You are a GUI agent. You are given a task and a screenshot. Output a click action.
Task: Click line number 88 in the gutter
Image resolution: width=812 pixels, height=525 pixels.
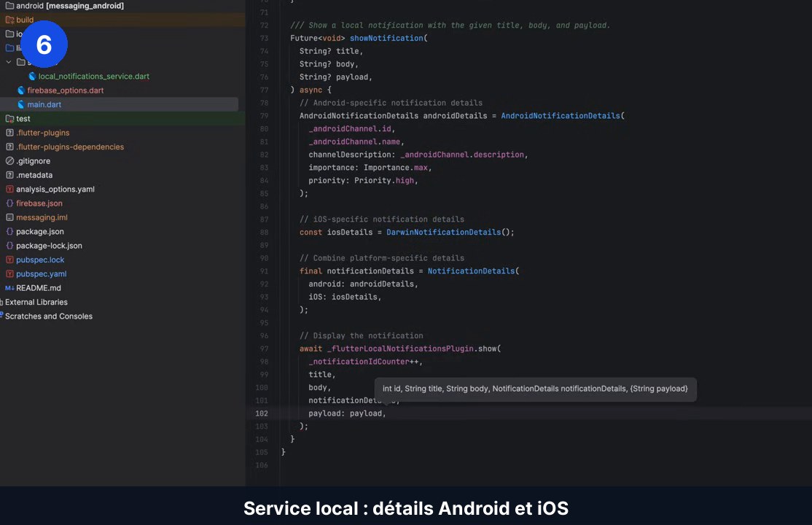(264, 232)
